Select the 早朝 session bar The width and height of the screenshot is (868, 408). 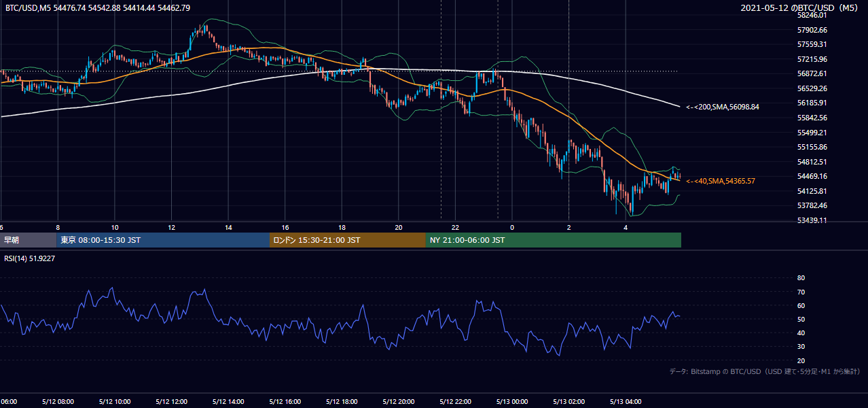tap(28, 240)
